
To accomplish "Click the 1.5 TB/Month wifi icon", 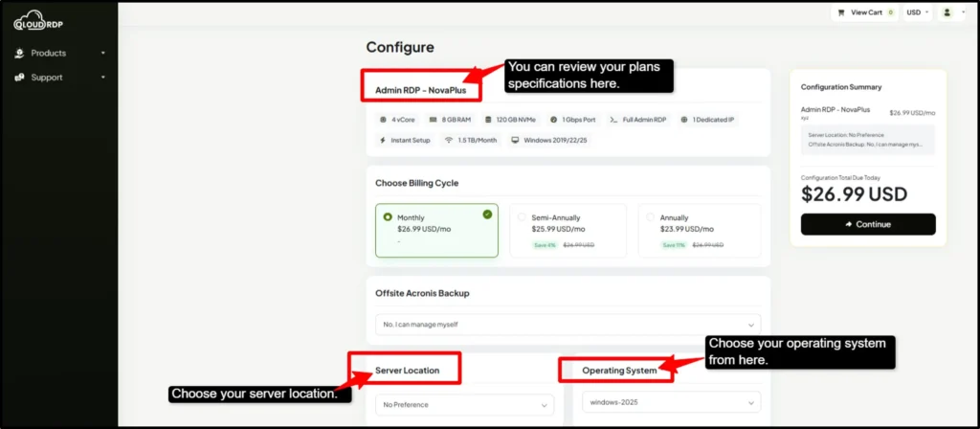I will pyautogui.click(x=449, y=140).
